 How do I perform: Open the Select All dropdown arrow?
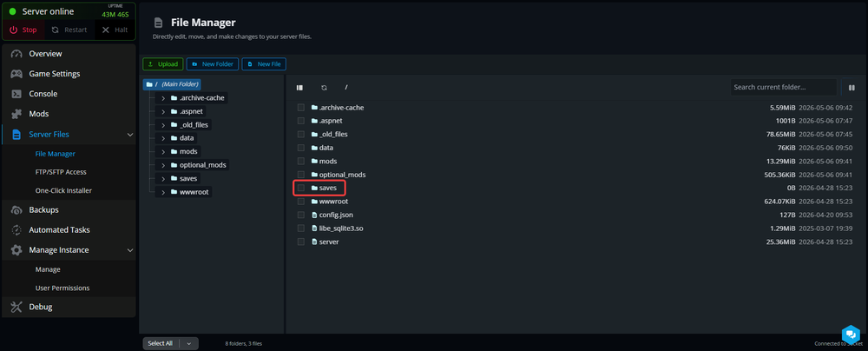click(188, 344)
